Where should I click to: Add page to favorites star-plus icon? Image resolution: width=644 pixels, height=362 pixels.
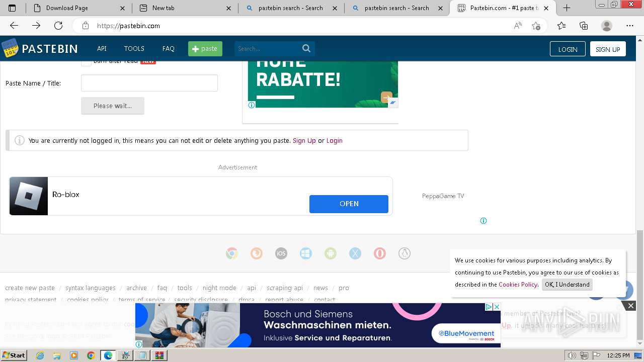coord(536,26)
